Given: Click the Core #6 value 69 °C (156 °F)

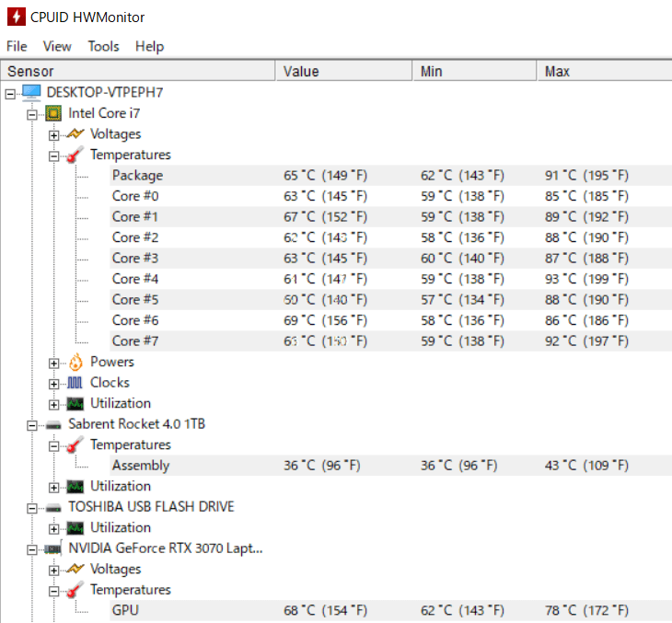Looking at the screenshot, I should click(x=325, y=320).
